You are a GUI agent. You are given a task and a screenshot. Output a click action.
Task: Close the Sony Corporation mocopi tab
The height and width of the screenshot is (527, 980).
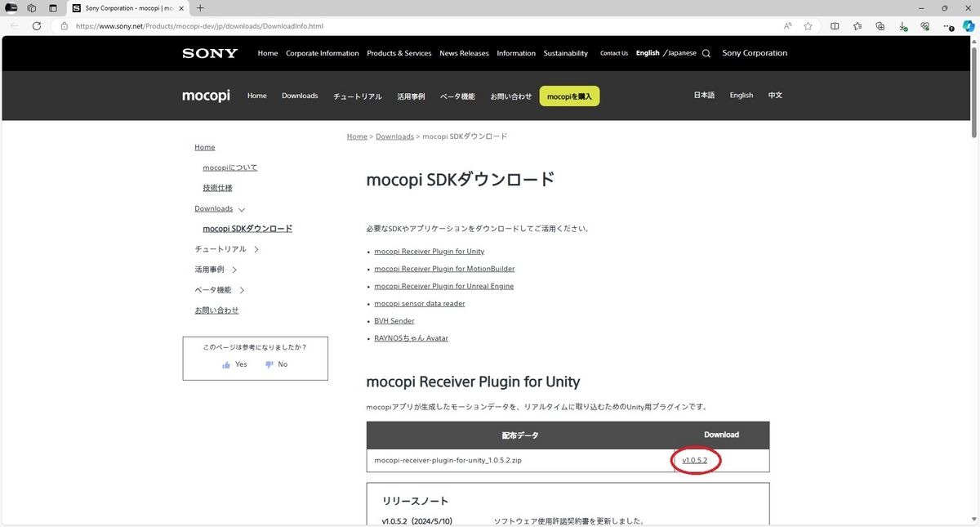pyautogui.click(x=180, y=8)
